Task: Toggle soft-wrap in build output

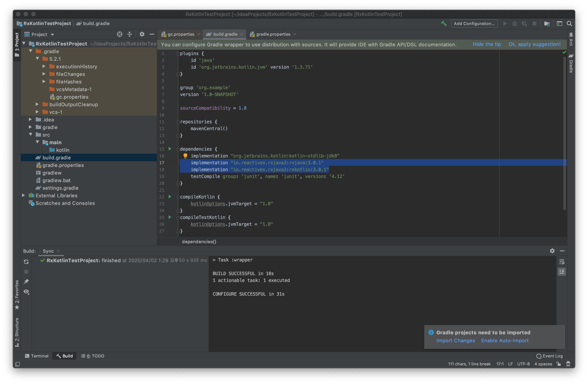Action: pos(562,262)
